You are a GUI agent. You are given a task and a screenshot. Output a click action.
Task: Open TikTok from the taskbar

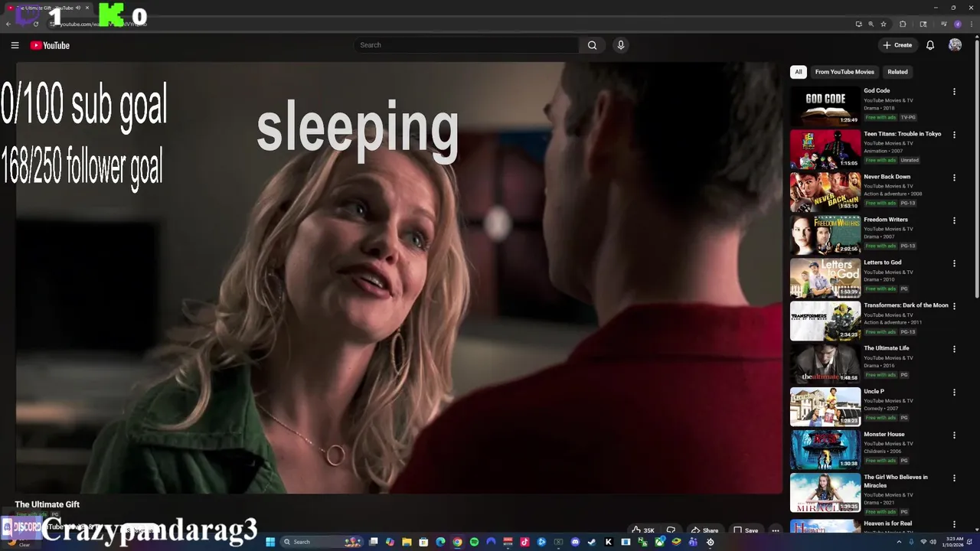click(524, 542)
